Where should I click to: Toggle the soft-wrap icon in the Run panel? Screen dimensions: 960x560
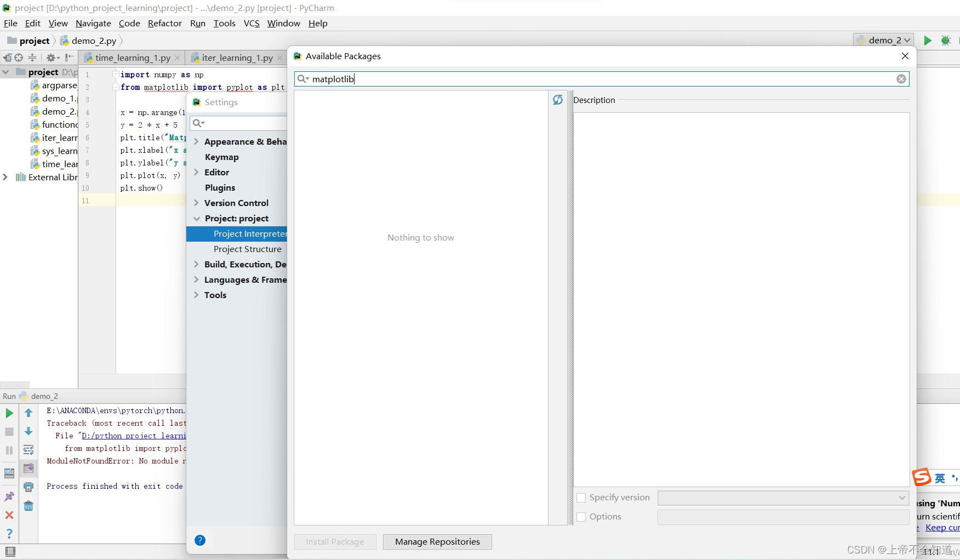coord(28,450)
